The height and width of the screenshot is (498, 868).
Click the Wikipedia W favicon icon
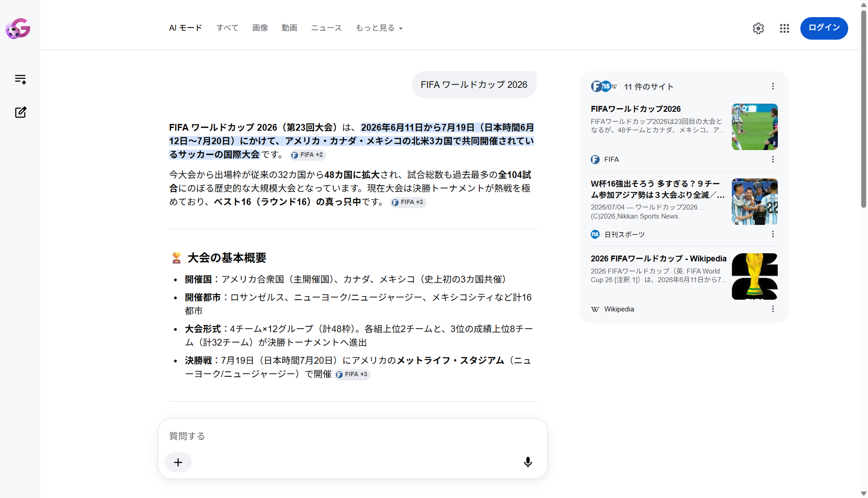(x=595, y=309)
